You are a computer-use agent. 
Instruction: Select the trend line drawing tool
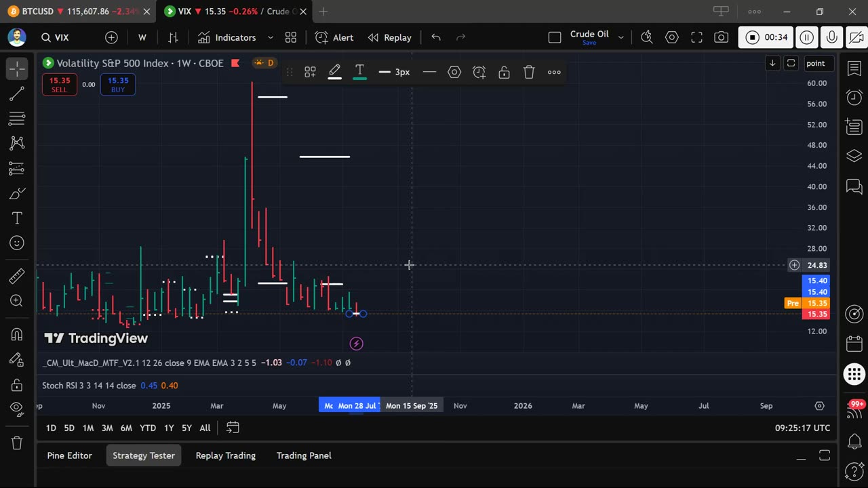pyautogui.click(x=17, y=94)
